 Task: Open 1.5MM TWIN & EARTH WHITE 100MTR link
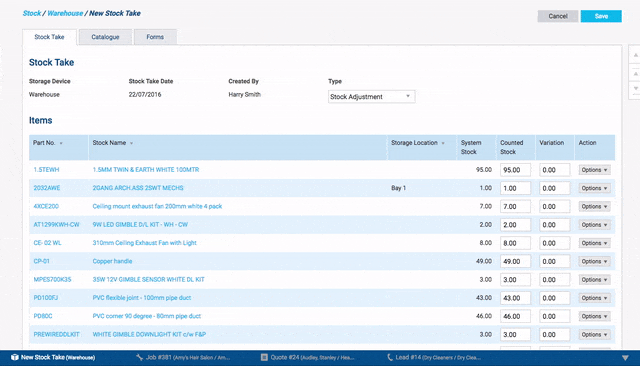point(146,170)
